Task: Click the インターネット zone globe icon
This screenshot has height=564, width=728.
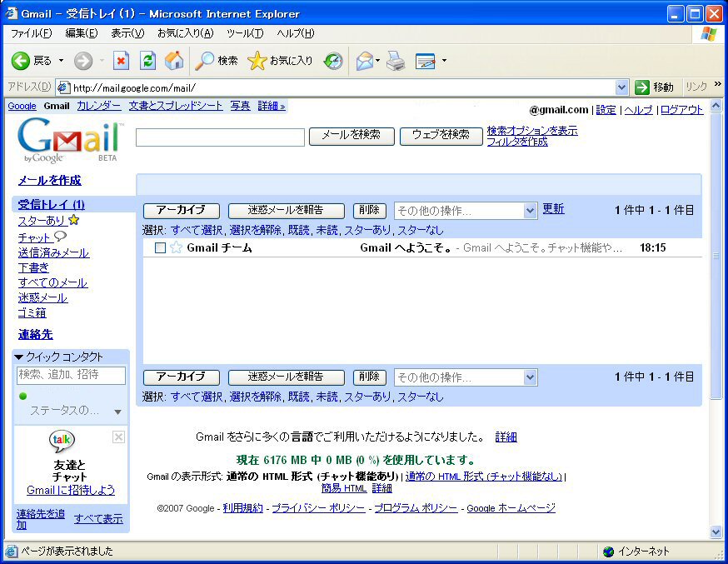Action: click(x=608, y=552)
